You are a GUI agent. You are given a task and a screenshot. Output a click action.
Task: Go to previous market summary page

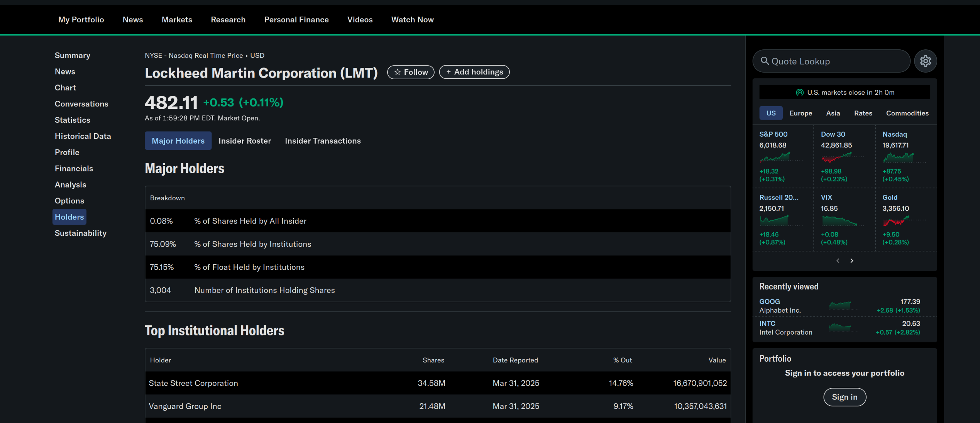click(838, 261)
